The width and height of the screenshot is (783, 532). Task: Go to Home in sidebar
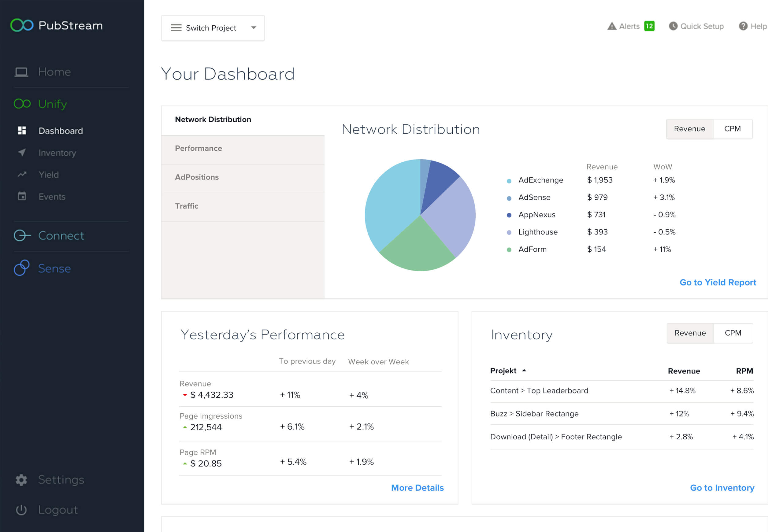point(54,72)
